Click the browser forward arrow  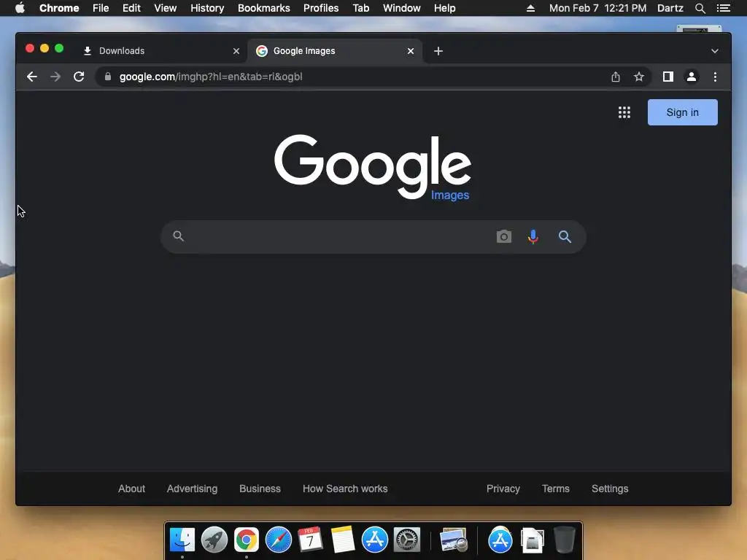coord(55,77)
